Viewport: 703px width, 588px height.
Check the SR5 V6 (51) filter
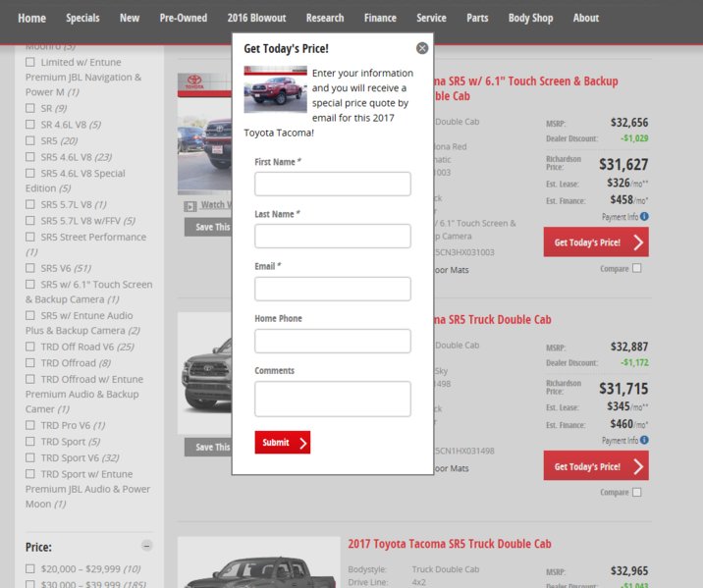click(30, 268)
